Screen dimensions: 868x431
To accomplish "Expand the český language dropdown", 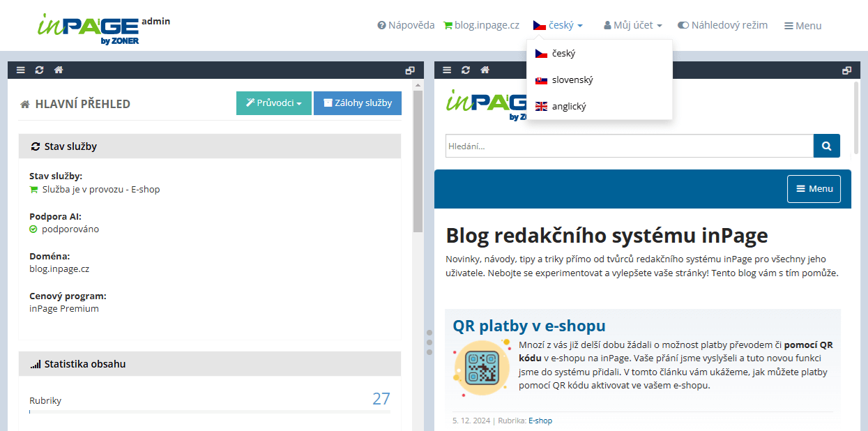I will [x=558, y=25].
